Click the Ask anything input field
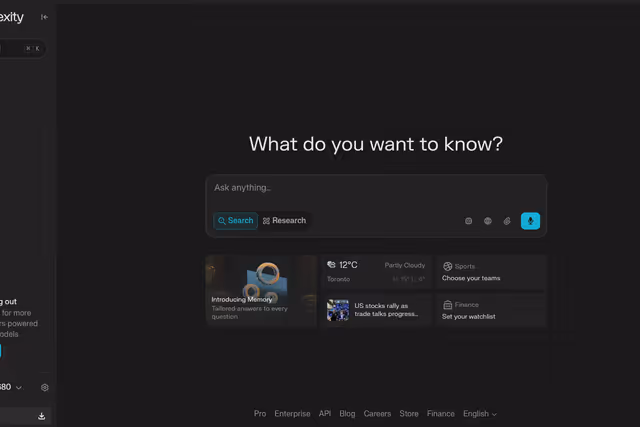Image resolution: width=640 pixels, height=427 pixels. point(375,188)
